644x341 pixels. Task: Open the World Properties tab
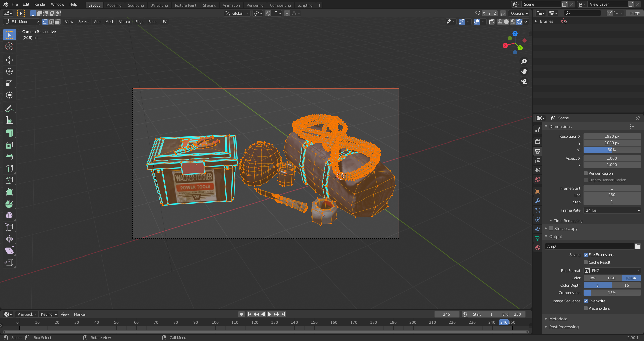click(x=537, y=179)
